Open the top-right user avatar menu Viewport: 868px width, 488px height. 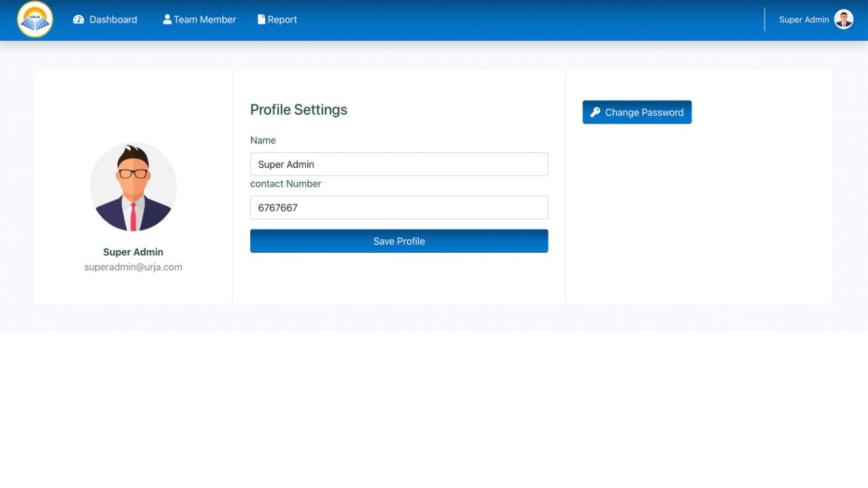point(844,19)
